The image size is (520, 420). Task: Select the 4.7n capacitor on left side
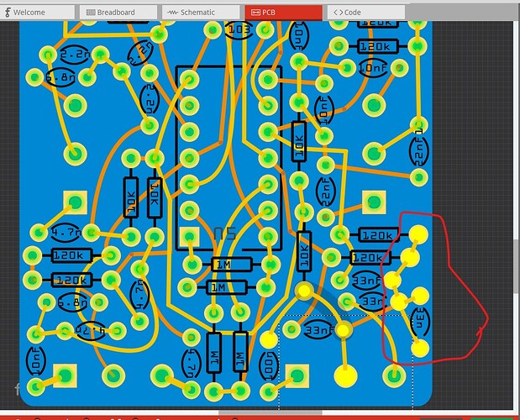pos(65,233)
